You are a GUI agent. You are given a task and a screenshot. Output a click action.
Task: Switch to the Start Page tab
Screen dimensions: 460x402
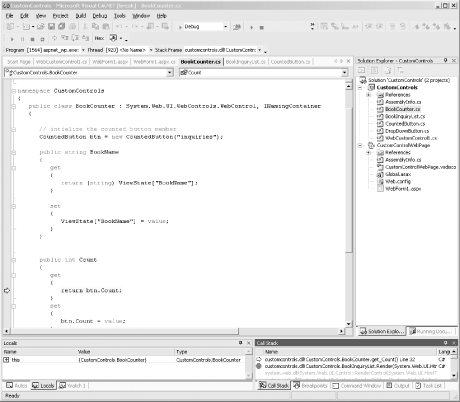pyautogui.click(x=19, y=62)
